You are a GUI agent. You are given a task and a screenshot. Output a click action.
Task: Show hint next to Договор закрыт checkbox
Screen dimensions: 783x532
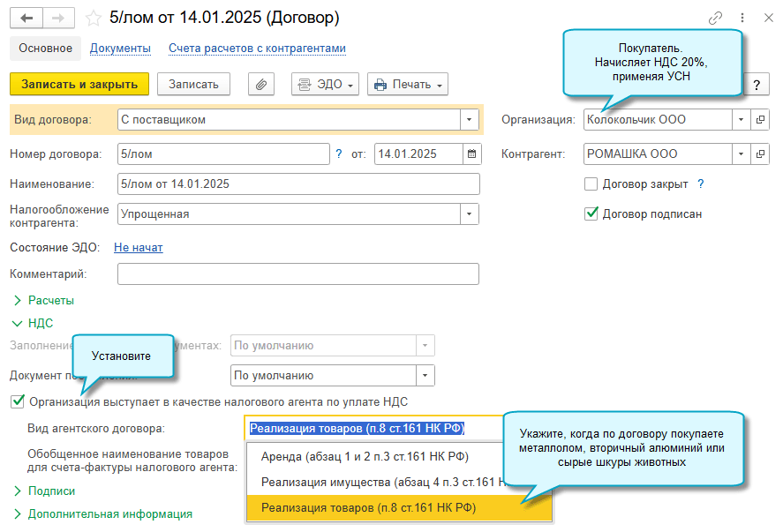pos(701,184)
